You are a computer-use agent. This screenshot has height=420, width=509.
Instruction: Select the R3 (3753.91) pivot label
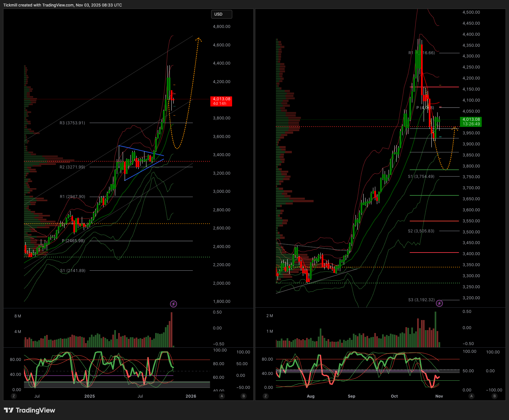click(72, 123)
